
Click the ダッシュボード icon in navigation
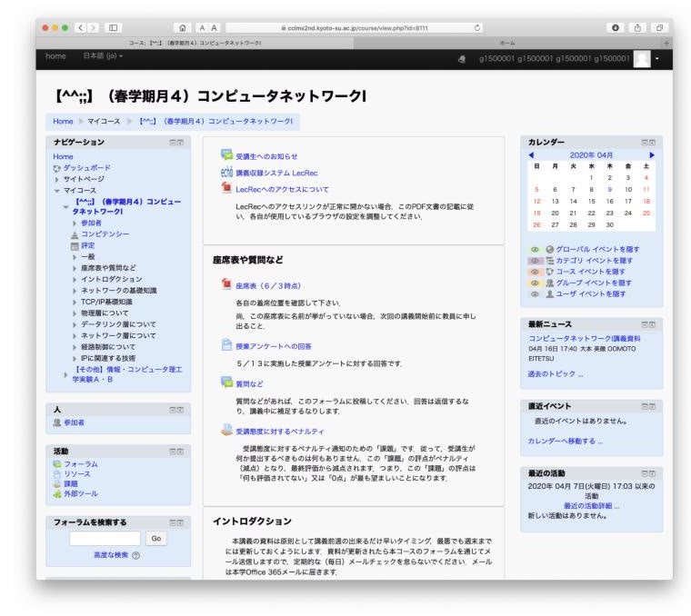[x=57, y=168]
